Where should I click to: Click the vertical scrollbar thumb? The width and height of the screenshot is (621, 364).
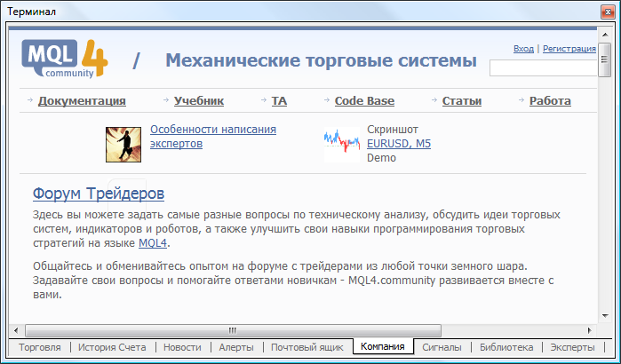click(605, 59)
